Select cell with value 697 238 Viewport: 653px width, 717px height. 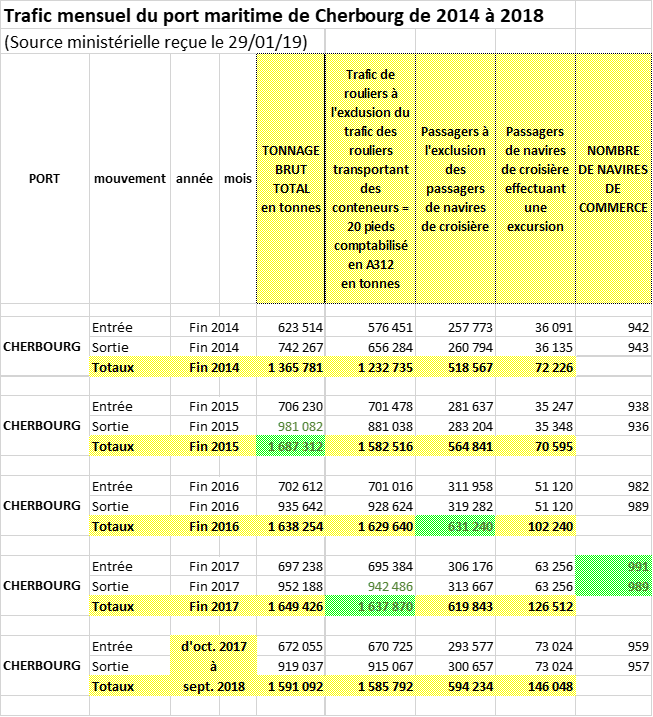point(291,566)
